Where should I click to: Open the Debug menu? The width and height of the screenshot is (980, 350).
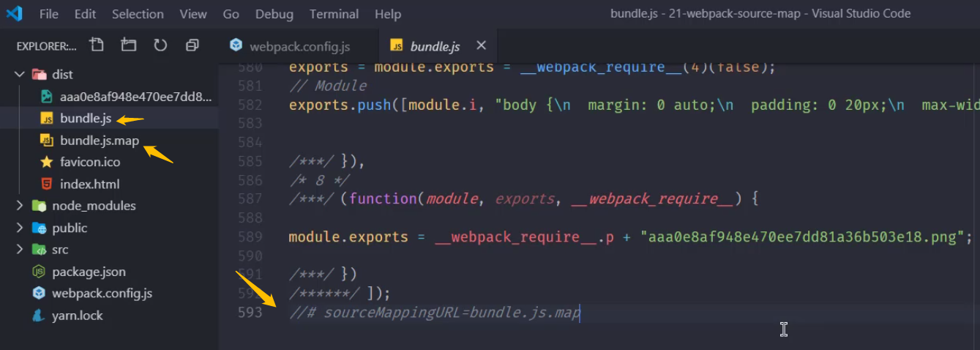[274, 14]
